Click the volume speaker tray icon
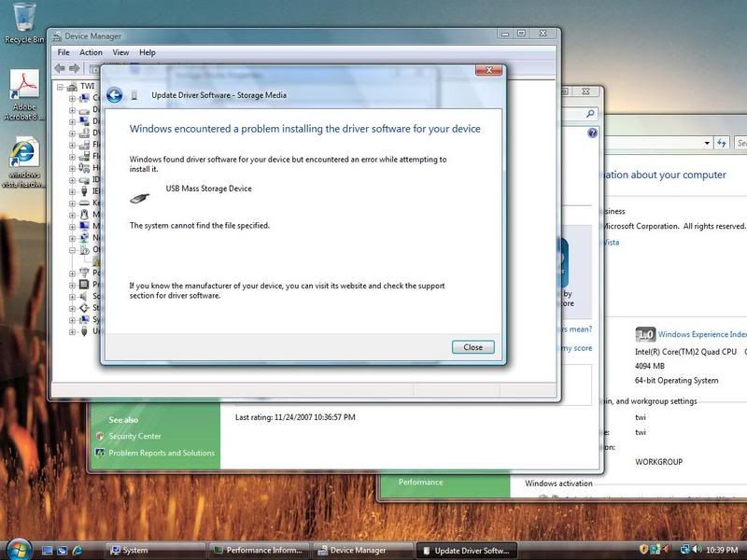 point(697,550)
